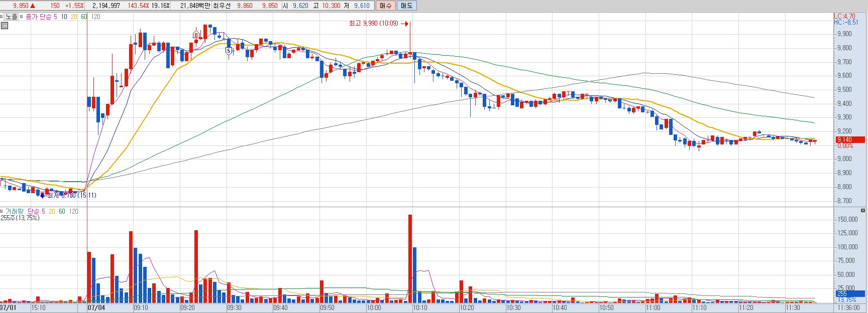The image size is (868, 313).
Task: Click the 최고 9,990 high price arrow
Action: coord(404,24)
